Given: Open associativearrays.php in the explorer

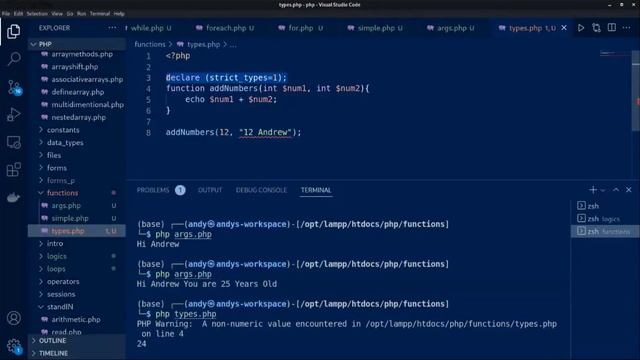Looking at the screenshot, I should click(x=77, y=79).
